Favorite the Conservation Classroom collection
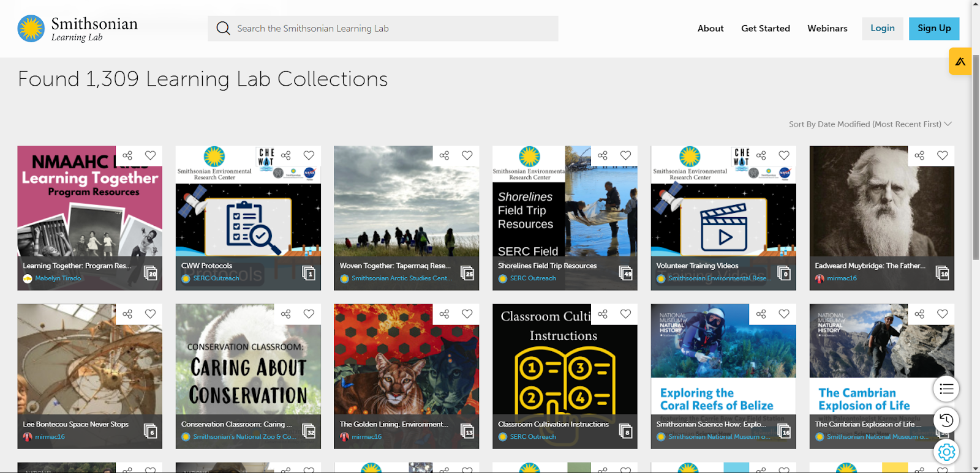 [309, 314]
